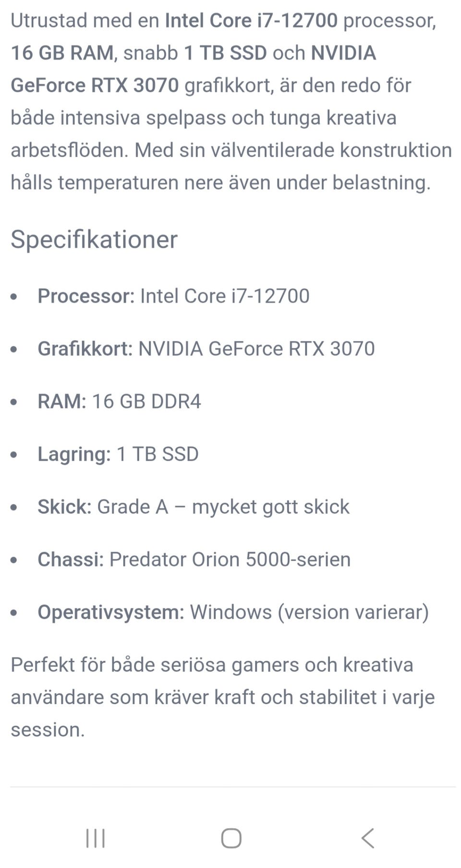Click the horizontal divider line below description

tap(233, 787)
